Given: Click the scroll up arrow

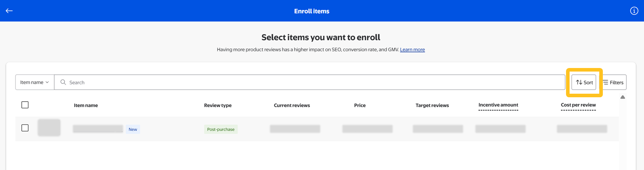Looking at the screenshot, I should pos(623,97).
